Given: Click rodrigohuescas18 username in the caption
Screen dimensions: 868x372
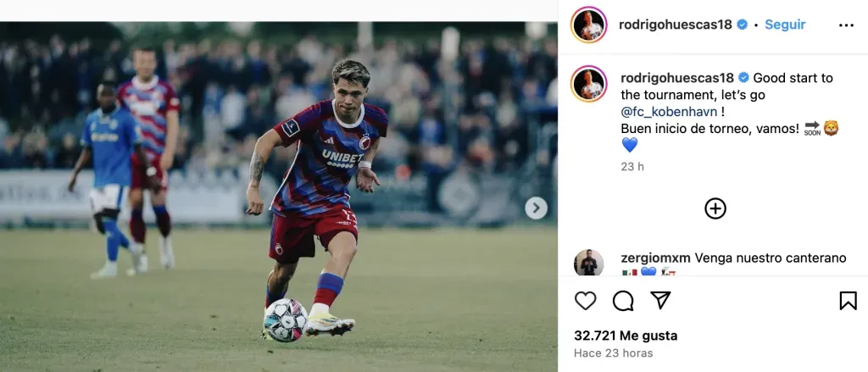Looking at the screenshot, I should [x=677, y=78].
